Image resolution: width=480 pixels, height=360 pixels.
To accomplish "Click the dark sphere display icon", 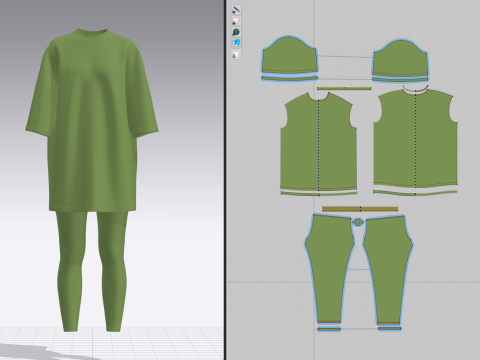I will click(x=236, y=32).
